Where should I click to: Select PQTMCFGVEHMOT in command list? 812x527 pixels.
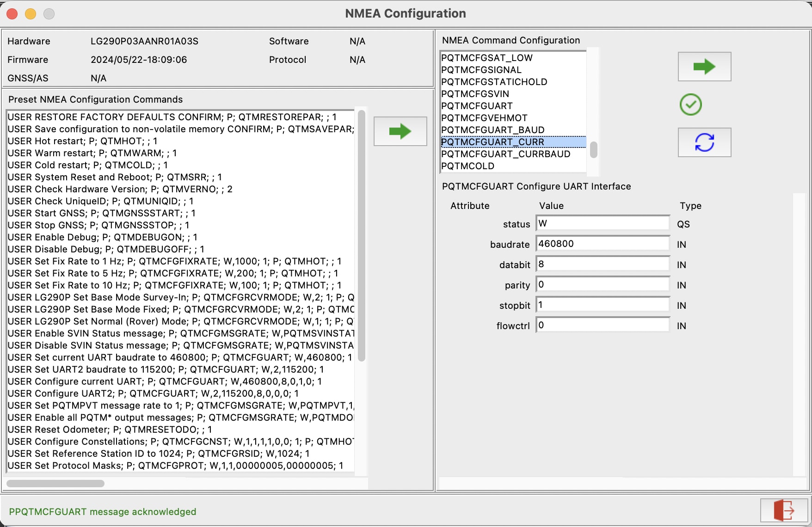[x=513, y=118]
